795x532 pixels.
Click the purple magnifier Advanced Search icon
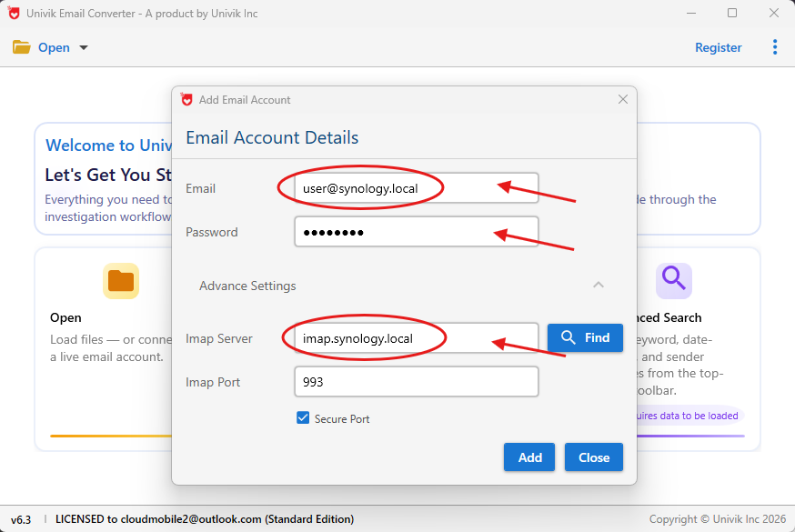click(x=673, y=281)
